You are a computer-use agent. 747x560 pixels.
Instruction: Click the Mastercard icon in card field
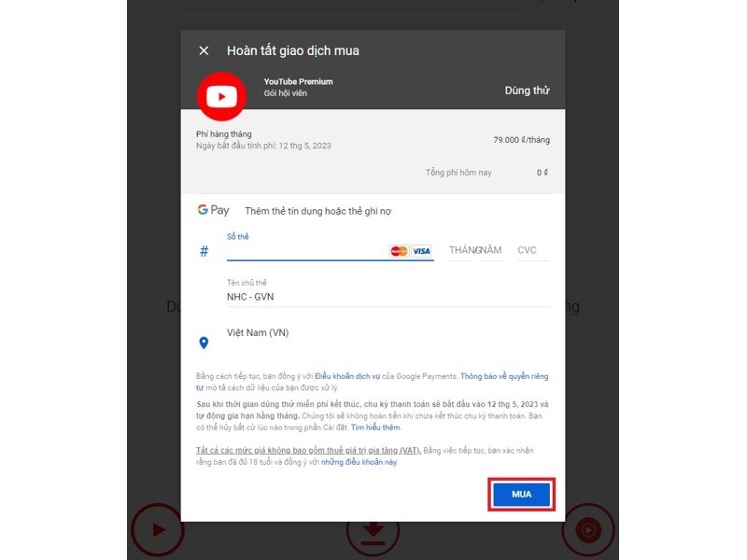pos(399,251)
